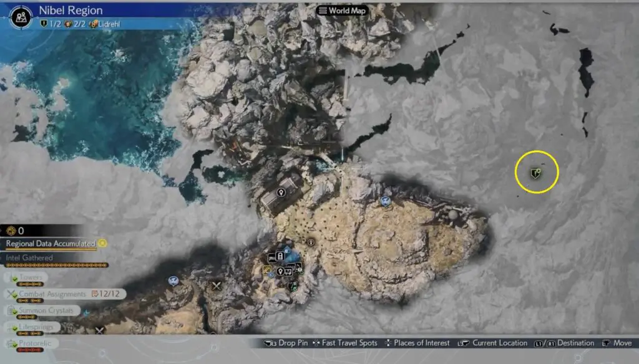639x364 pixels.
Task: Select the crossed swords combat marker
Action: (217, 286)
